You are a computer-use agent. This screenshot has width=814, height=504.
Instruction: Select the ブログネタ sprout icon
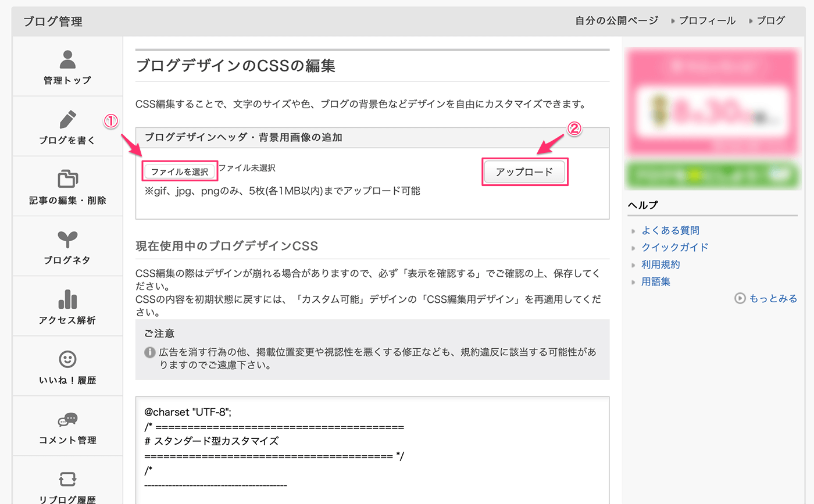(x=67, y=240)
